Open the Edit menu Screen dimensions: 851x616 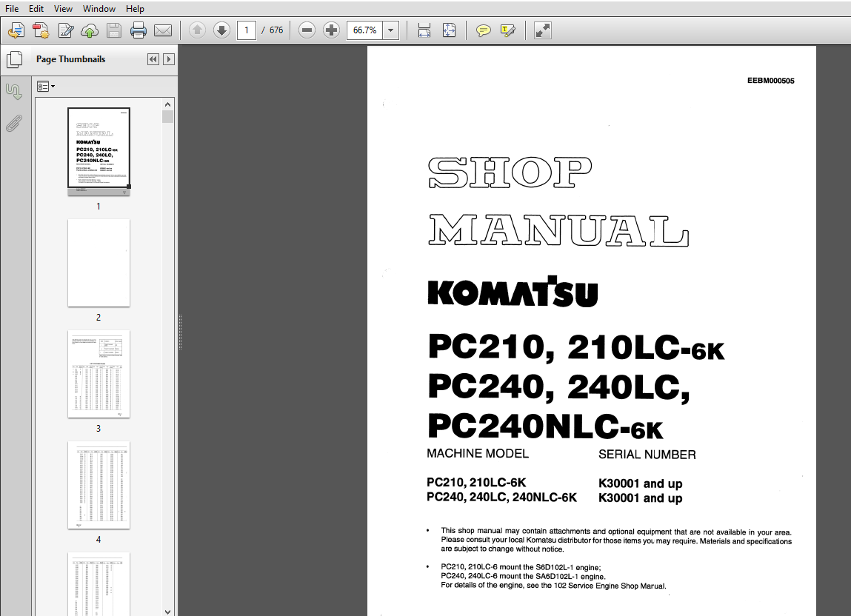pos(36,9)
